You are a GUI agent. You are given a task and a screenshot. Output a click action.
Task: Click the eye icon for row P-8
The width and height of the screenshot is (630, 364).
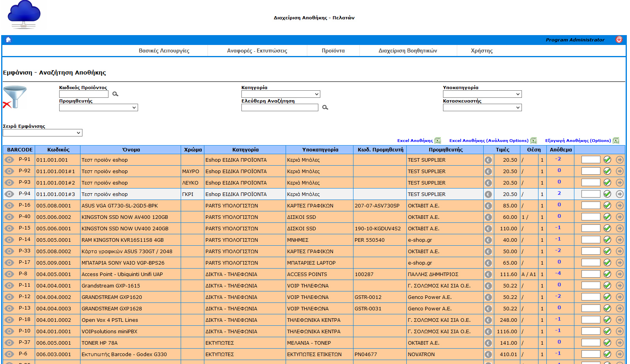tap(9, 274)
